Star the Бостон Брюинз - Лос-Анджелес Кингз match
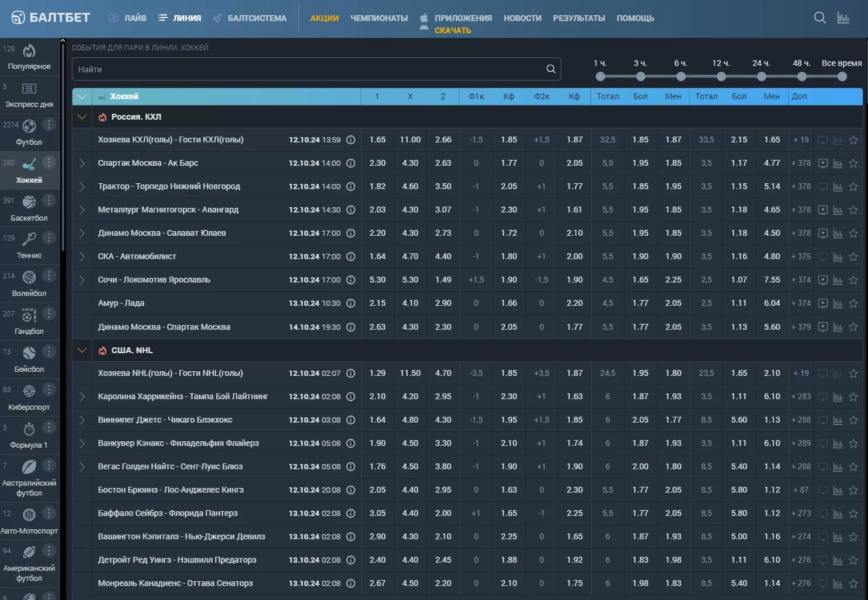The image size is (868, 600). pyautogui.click(x=853, y=490)
